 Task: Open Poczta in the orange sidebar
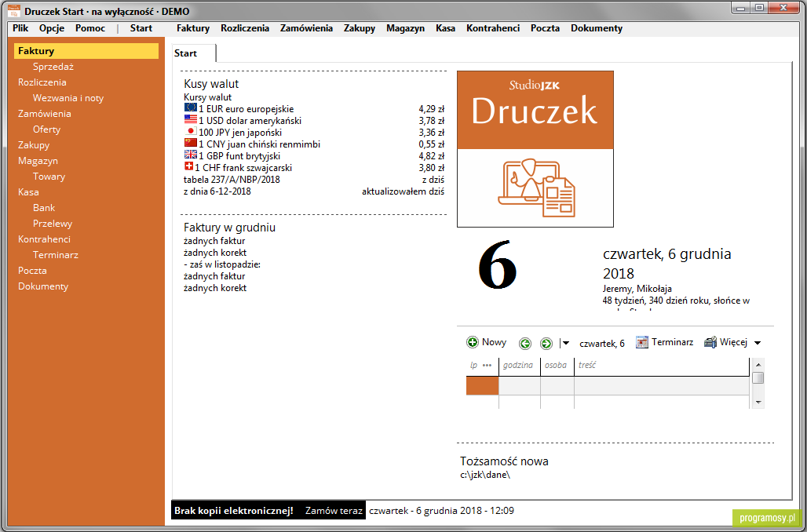pos(32,271)
